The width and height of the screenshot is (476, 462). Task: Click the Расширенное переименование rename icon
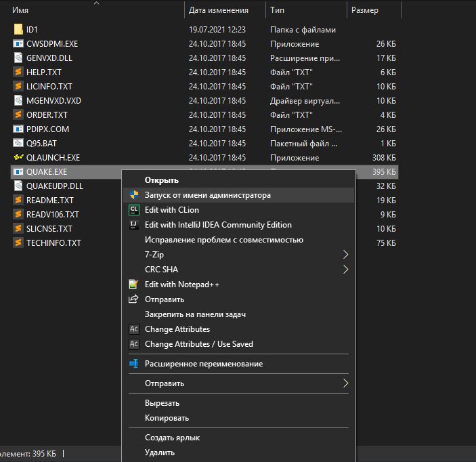pos(134,364)
